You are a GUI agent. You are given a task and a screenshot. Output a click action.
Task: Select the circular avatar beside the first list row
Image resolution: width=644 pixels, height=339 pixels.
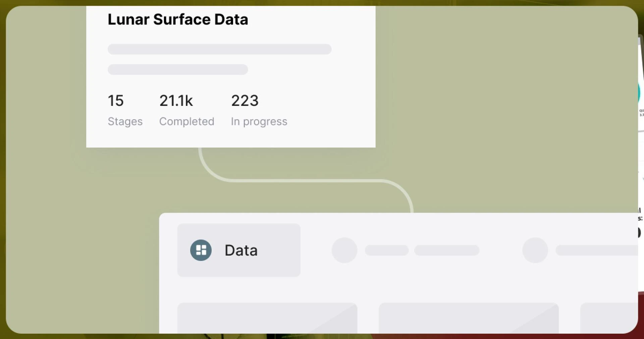click(344, 250)
